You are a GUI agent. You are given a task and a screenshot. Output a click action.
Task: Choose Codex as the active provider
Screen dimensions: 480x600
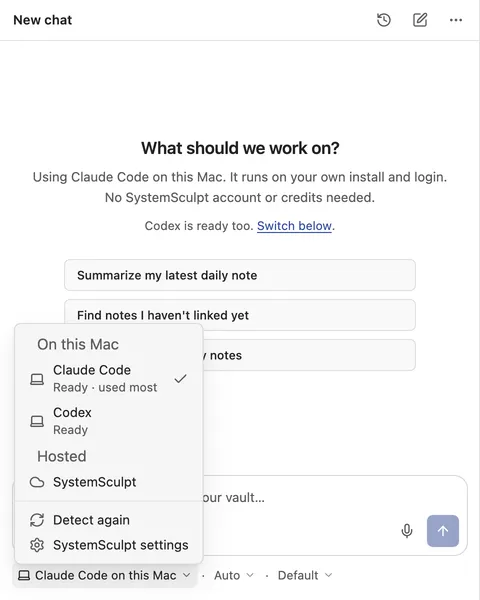109,421
